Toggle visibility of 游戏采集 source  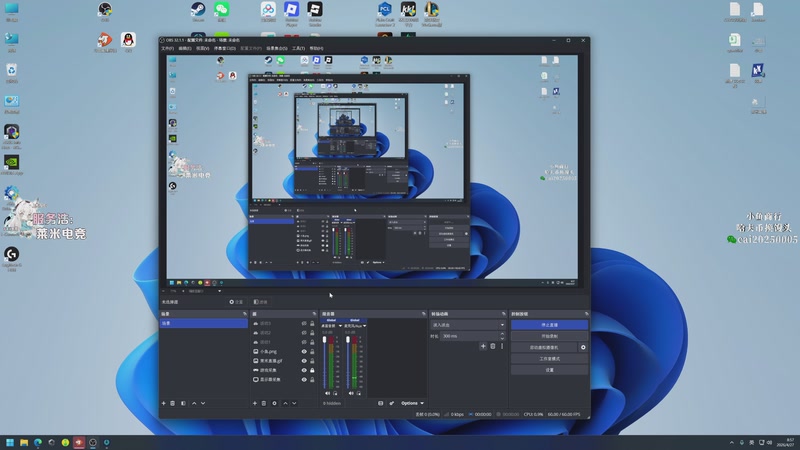tap(304, 371)
